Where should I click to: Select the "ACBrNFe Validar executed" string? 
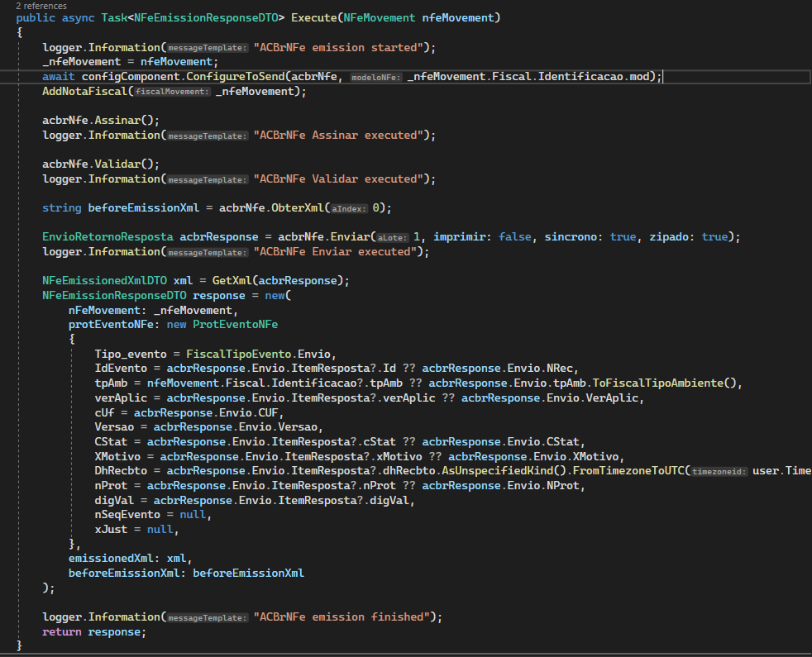tap(338, 179)
